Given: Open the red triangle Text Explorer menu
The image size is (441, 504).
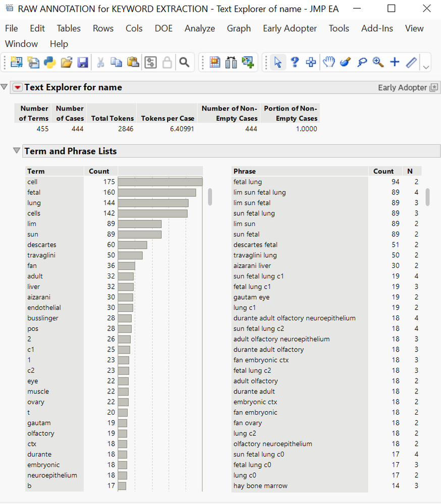Looking at the screenshot, I should pos(18,87).
